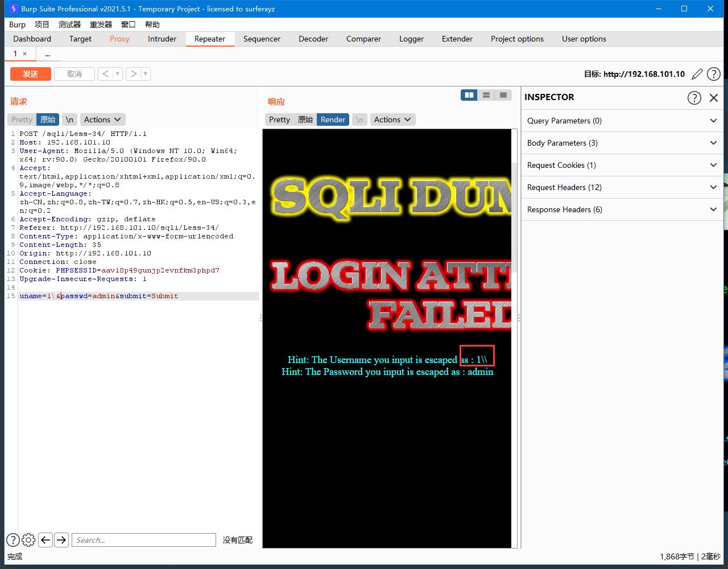Click the Burp Suite logo icon in title bar

pyautogui.click(x=13, y=9)
